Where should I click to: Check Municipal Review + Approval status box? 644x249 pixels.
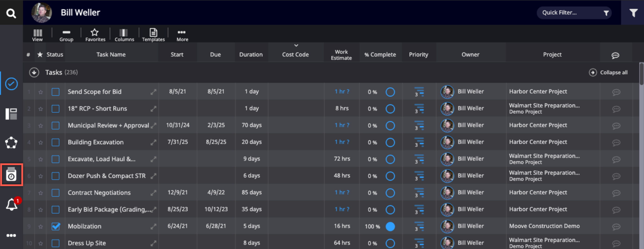coord(55,125)
